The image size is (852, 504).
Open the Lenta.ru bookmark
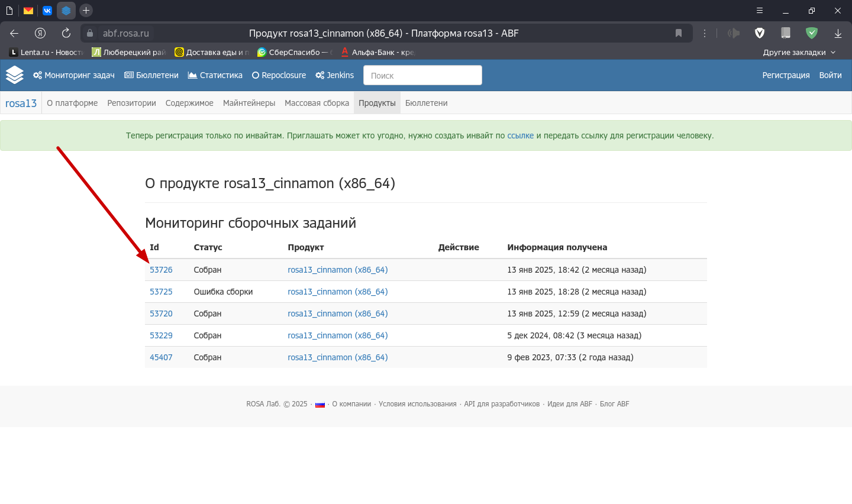pos(46,52)
